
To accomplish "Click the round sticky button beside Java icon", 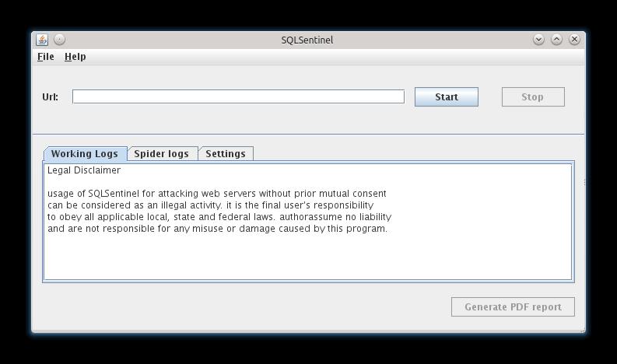I will click(60, 40).
